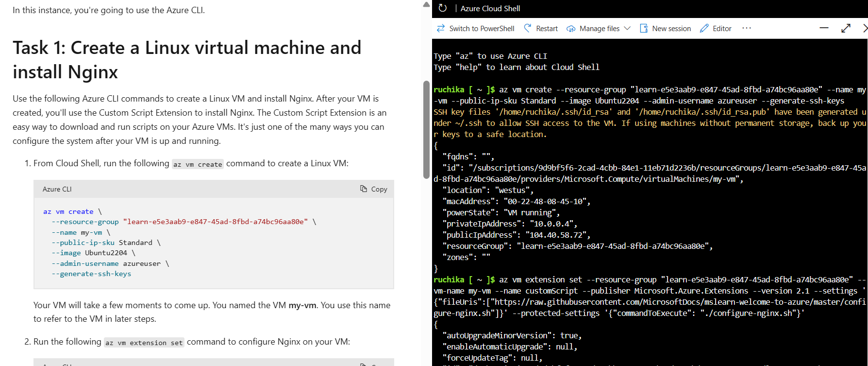Click inline code "az vm create" in step 1

coord(198,164)
